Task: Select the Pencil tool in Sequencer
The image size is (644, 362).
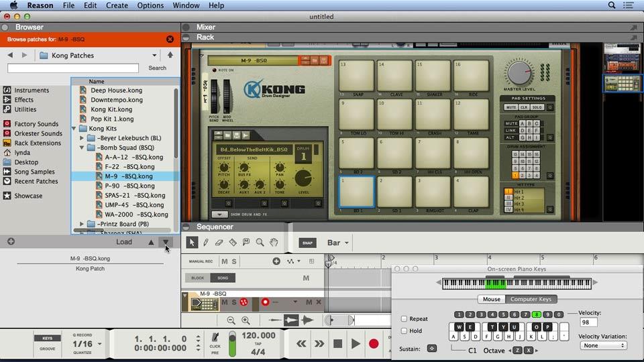Action: pos(206,242)
